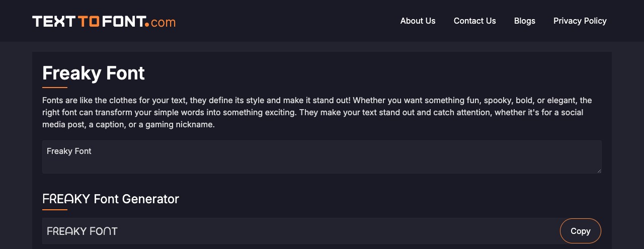Screen dimensions: 644x249
Task: View the Privacy Policy page
Action: [580, 21]
